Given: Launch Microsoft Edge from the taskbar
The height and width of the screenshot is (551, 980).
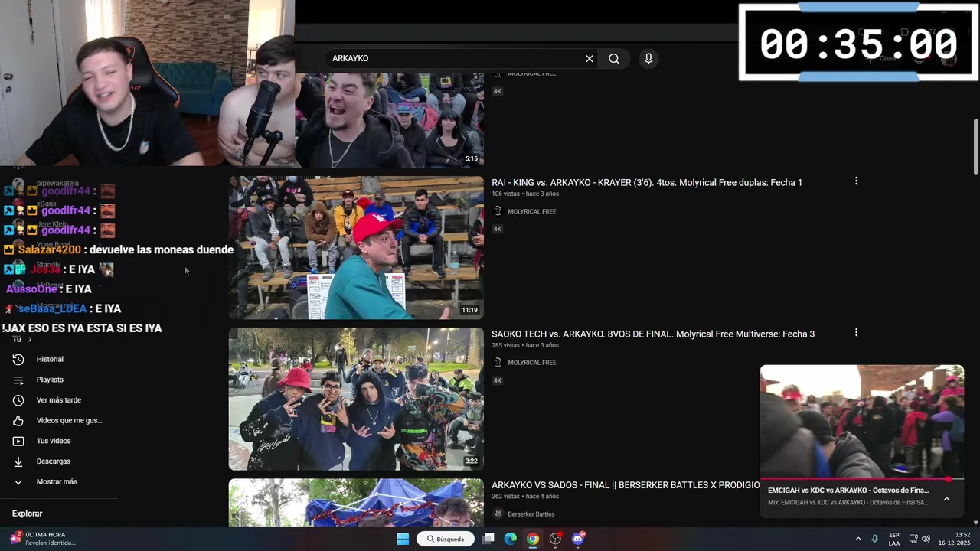Looking at the screenshot, I should coord(510,539).
